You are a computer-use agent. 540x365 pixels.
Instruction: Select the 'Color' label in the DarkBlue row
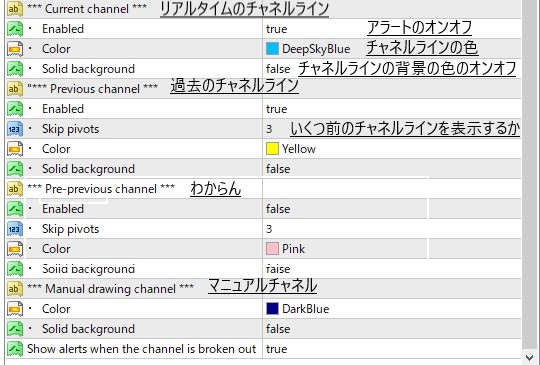click(56, 309)
